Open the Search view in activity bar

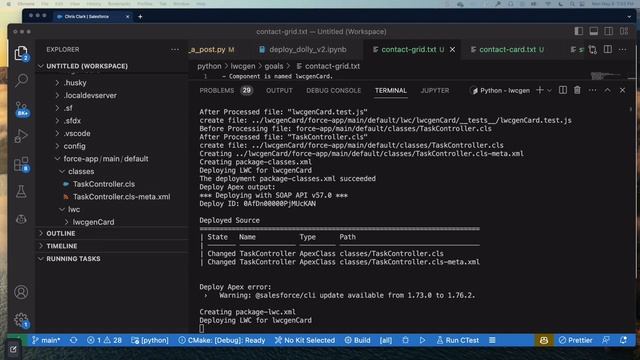point(21,80)
